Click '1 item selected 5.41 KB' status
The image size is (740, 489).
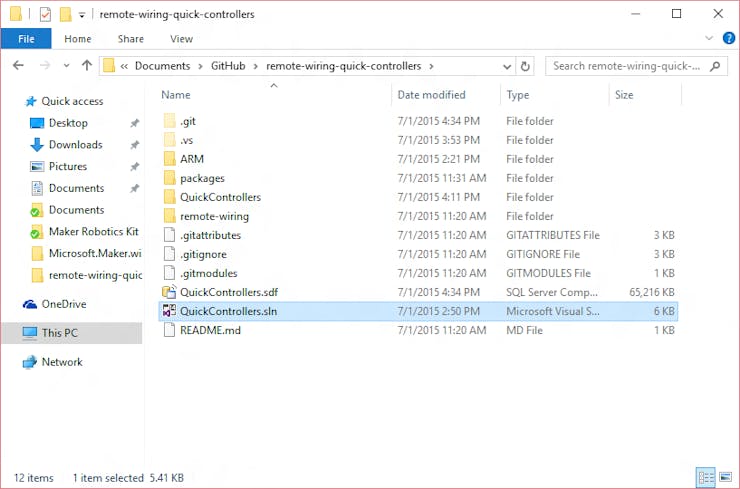128,478
